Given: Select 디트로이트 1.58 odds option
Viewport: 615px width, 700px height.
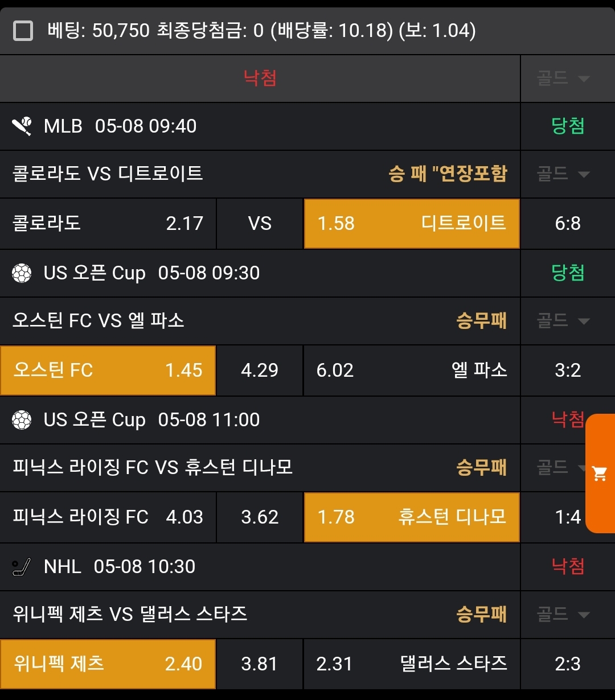Looking at the screenshot, I should [x=412, y=223].
